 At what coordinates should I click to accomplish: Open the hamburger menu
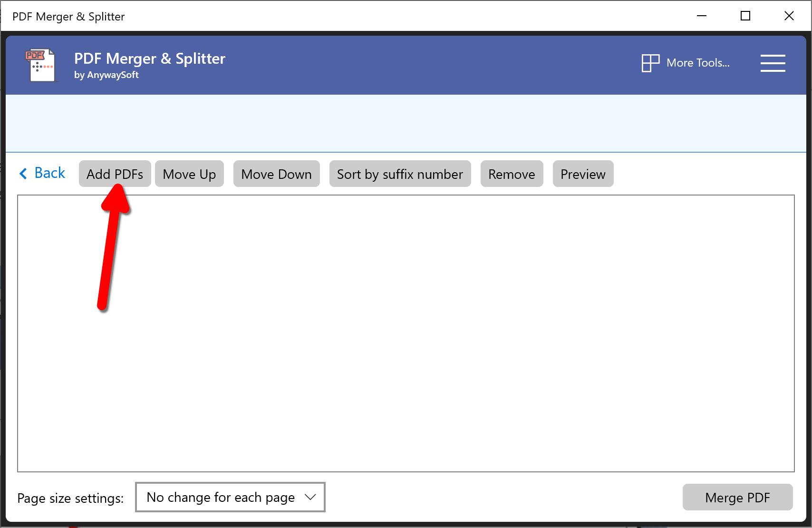(773, 63)
